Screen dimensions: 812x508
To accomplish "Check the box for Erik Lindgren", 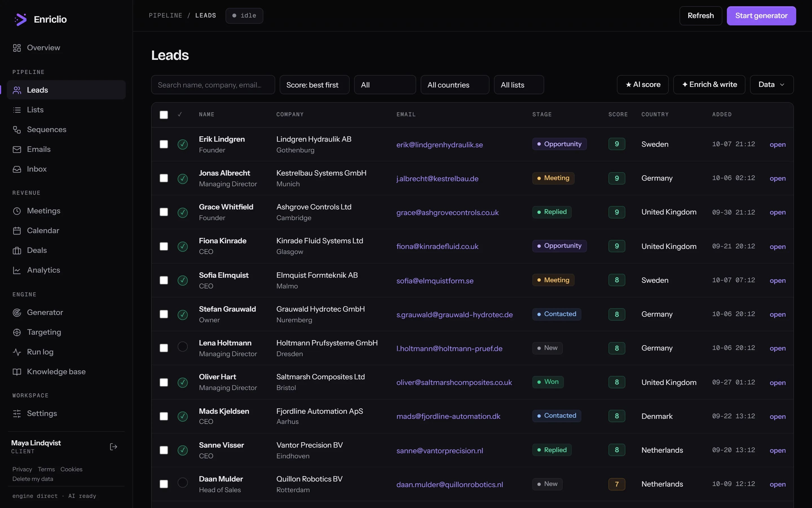I will 164,144.
